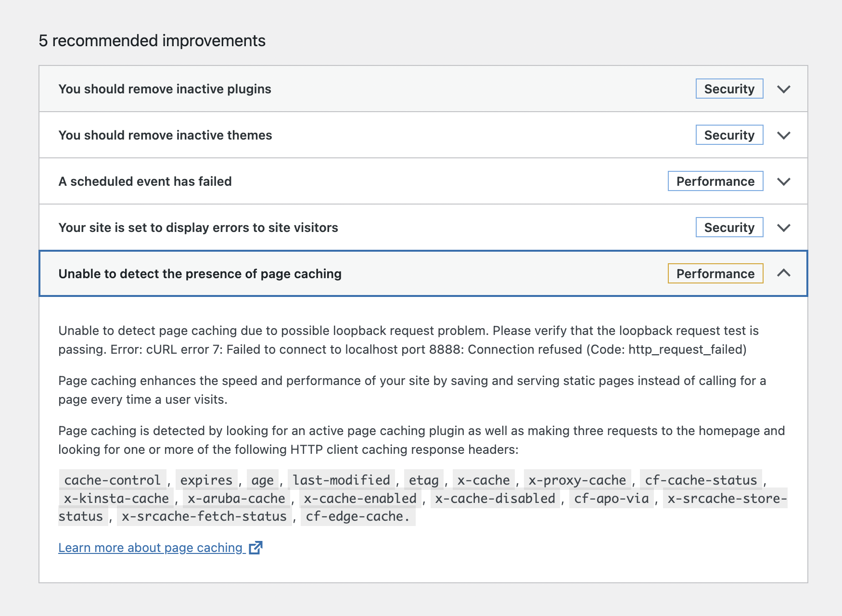Click Performance badge on scheduled event row
The width and height of the screenshot is (842, 616).
click(715, 181)
